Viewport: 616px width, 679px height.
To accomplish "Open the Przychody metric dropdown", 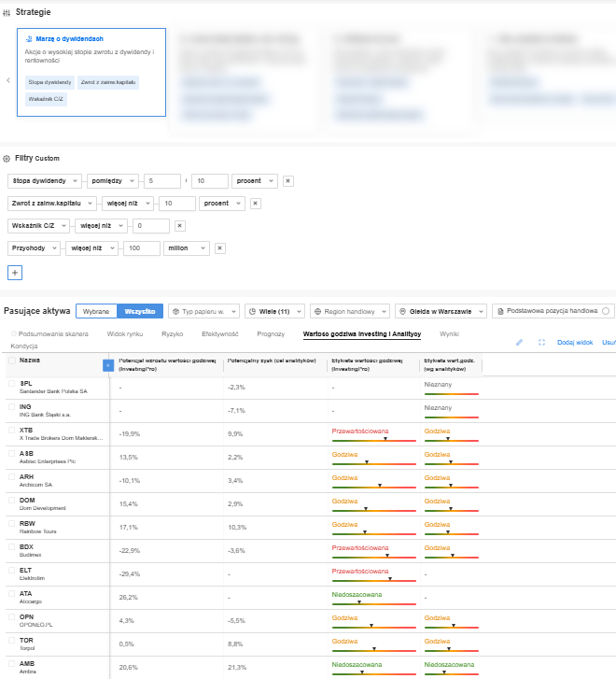I will pyautogui.click(x=34, y=248).
